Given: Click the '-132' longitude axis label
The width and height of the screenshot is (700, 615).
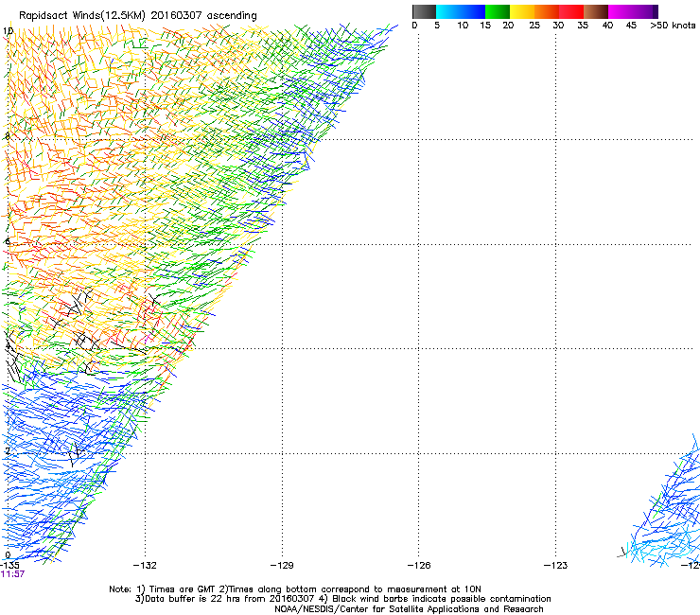Looking at the screenshot, I should pyautogui.click(x=145, y=566).
